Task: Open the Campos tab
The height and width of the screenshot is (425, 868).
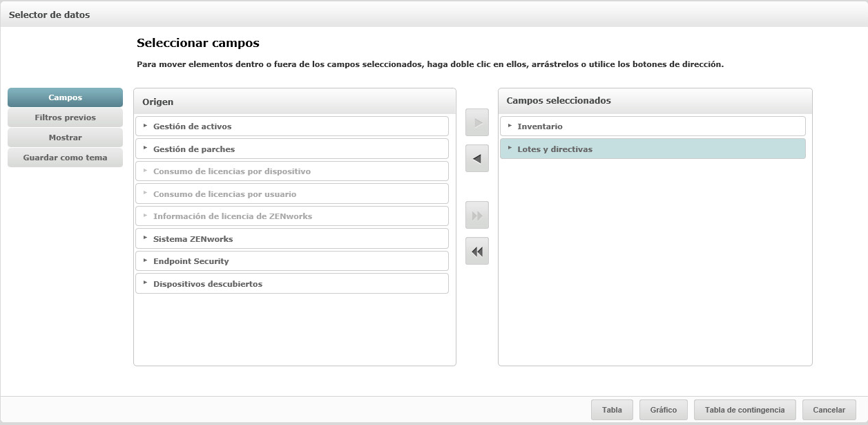Action: (x=65, y=97)
